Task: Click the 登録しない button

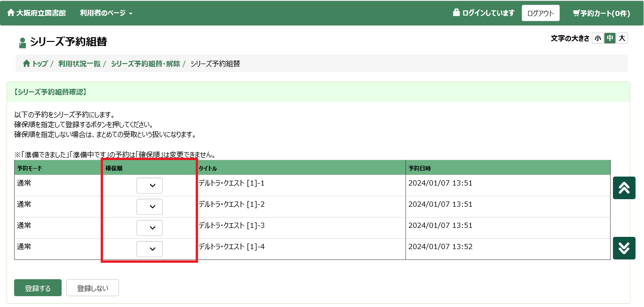Action: [93, 288]
